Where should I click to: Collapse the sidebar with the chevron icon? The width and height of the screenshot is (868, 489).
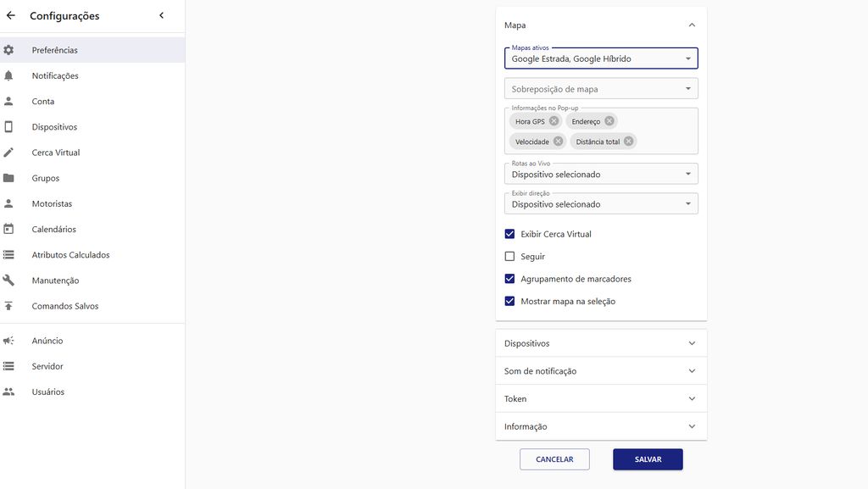(161, 15)
